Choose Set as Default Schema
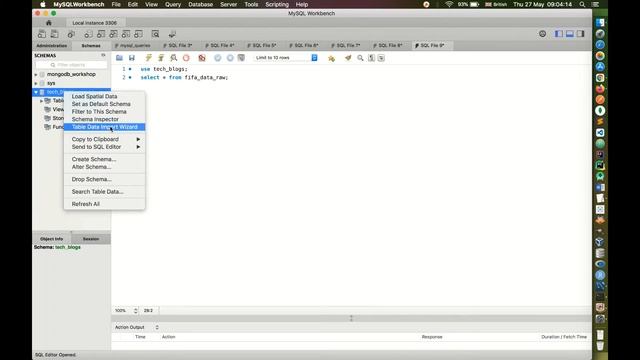Viewport: 640px width, 360px height. (104, 104)
